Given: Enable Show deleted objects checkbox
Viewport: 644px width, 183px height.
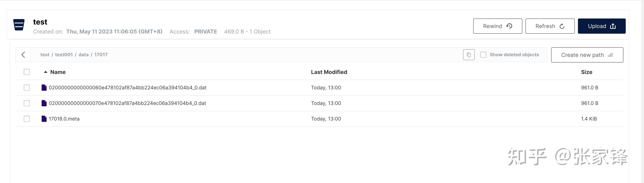Looking at the screenshot, I should coord(483,55).
